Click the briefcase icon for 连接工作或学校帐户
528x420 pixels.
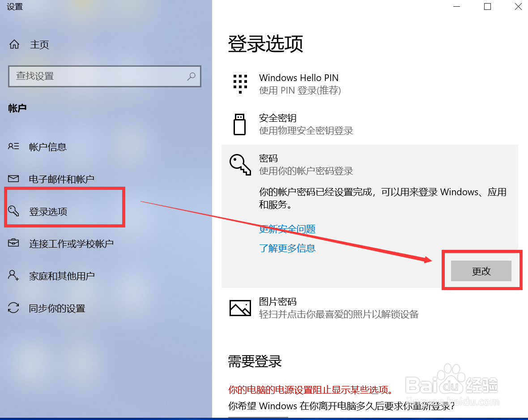pos(13,243)
